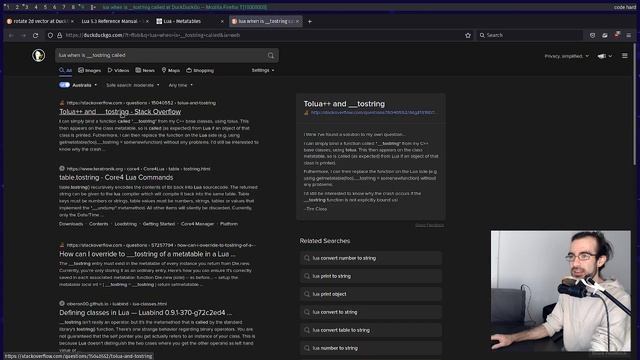Close the Lua 5.3 Reference Manual tab

point(147,21)
